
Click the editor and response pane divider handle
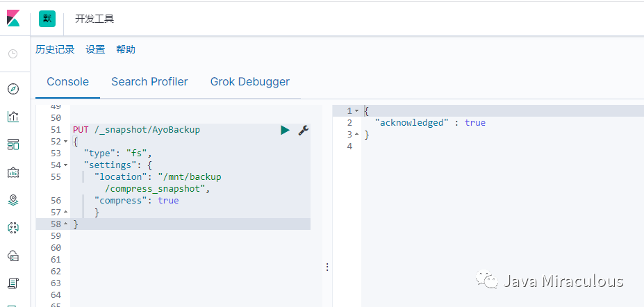(x=327, y=267)
